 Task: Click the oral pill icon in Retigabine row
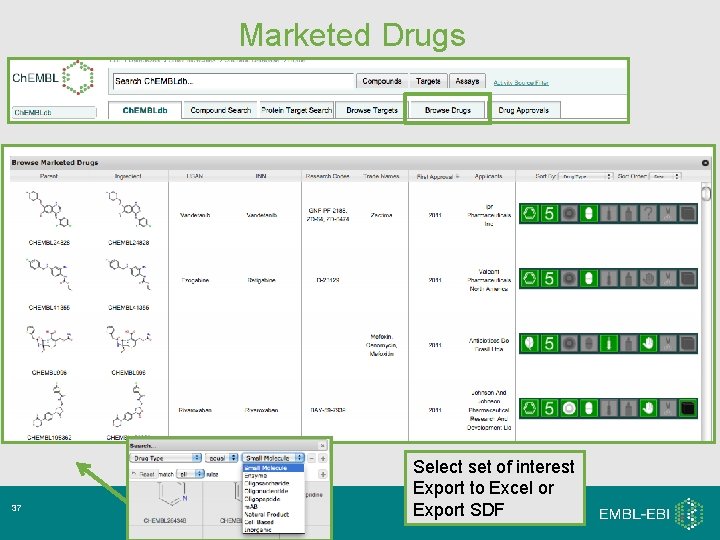(589, 278)
